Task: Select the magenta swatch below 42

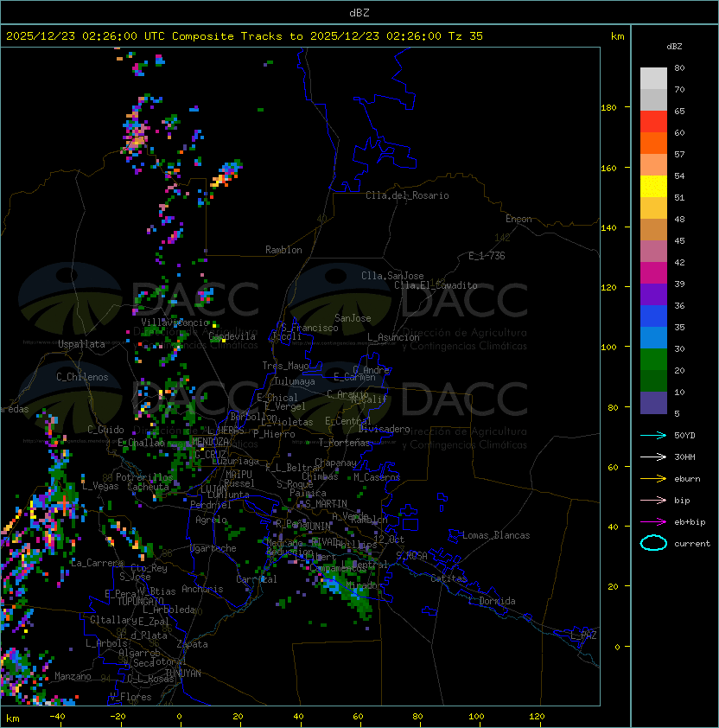Action: point(653,273)
